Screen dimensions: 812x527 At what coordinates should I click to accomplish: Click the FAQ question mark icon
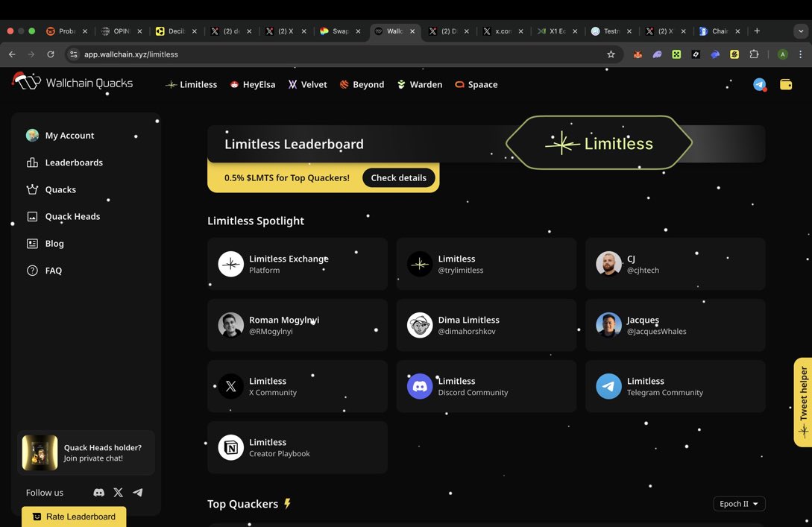click(x=32, y=271)
